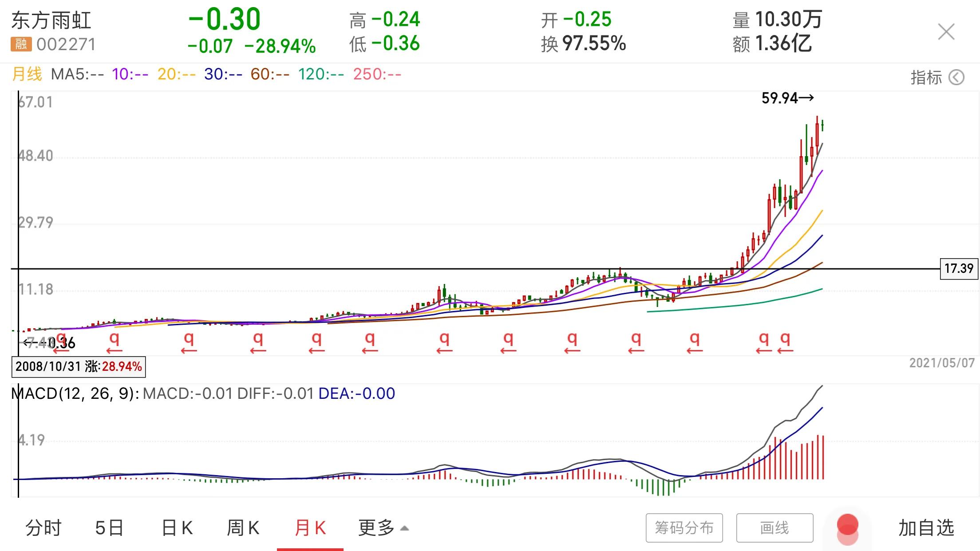Activate the 画线 drawing tool

coord(775,528)
